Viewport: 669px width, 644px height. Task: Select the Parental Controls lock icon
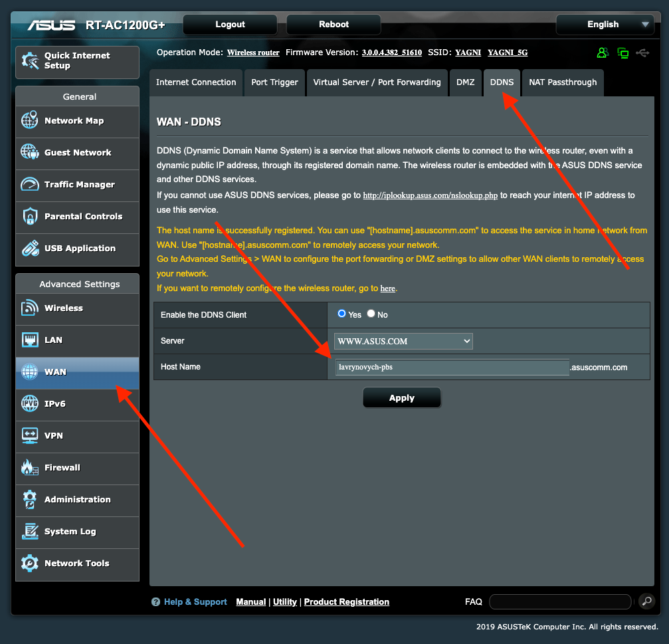[30, 217]
